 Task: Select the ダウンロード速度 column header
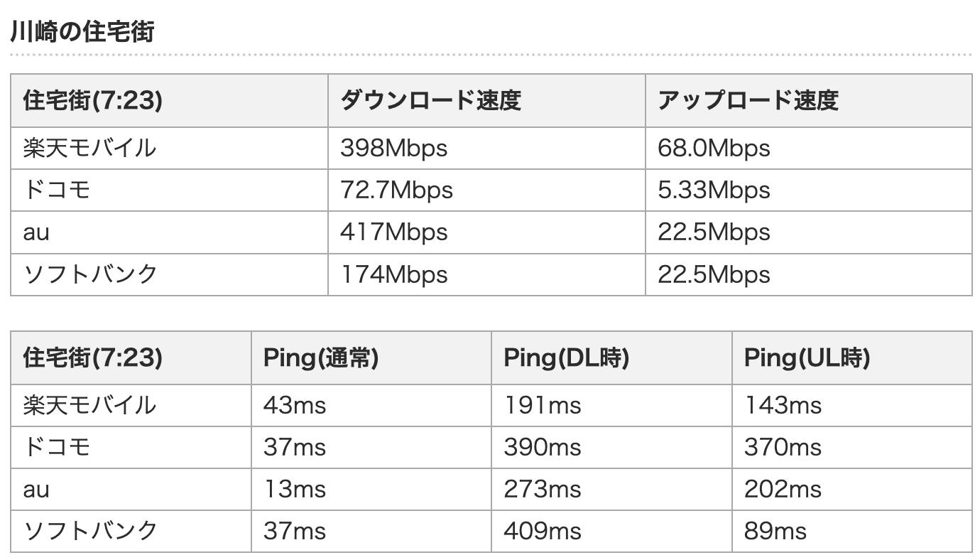pos(430,100)
